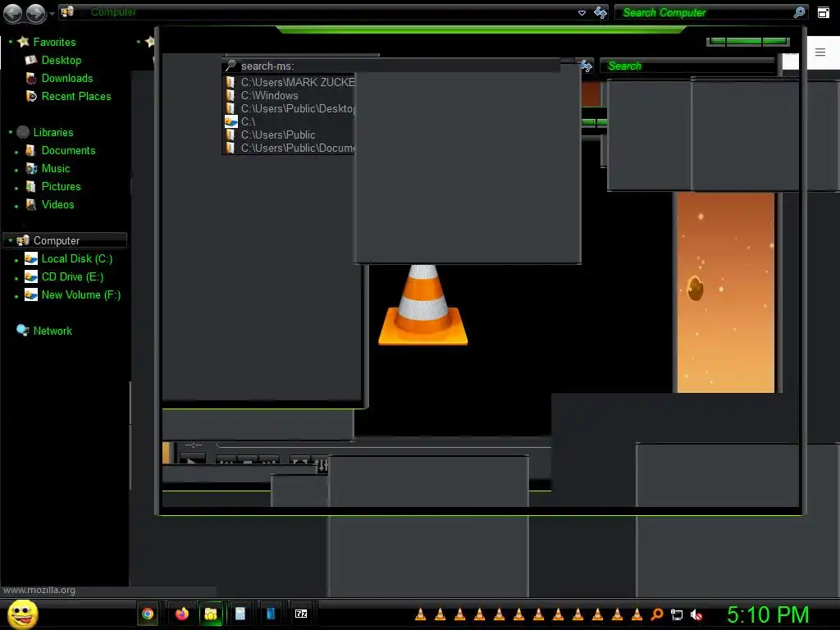Click the Videos library icon
The image size is (840, 630).
[31, 204]
